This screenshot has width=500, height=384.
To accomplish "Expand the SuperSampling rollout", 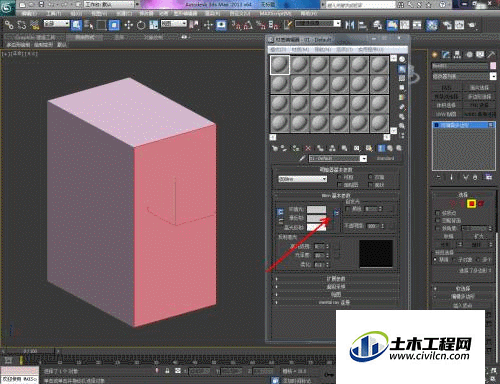I will click(x=336, y=286).
